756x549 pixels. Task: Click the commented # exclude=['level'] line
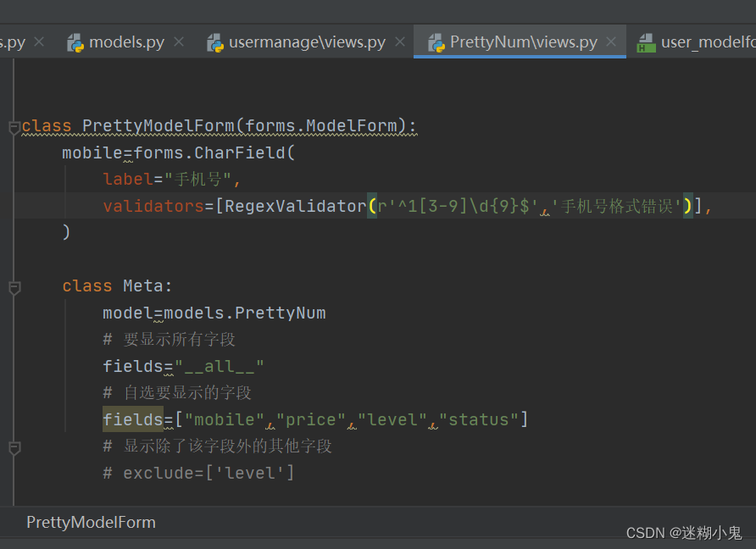[x=198, y=473]
